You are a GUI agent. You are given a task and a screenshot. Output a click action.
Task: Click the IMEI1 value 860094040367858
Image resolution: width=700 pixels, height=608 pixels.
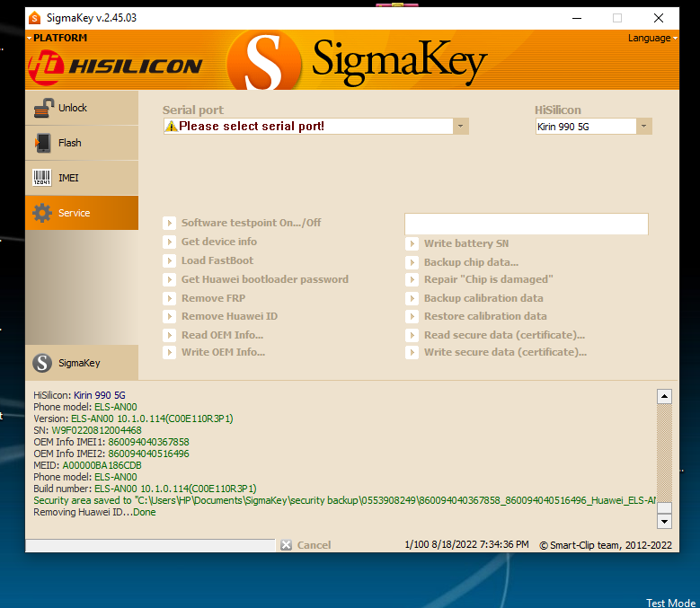[148, 442]
